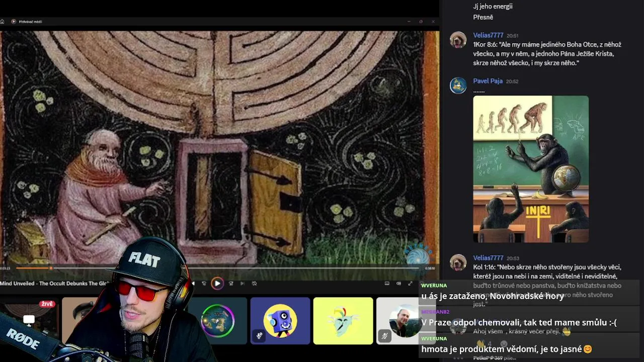This screenshot has width=644, height=362.
Task: Click the Mind Unveiled video title text
Action: click(54, 284)
